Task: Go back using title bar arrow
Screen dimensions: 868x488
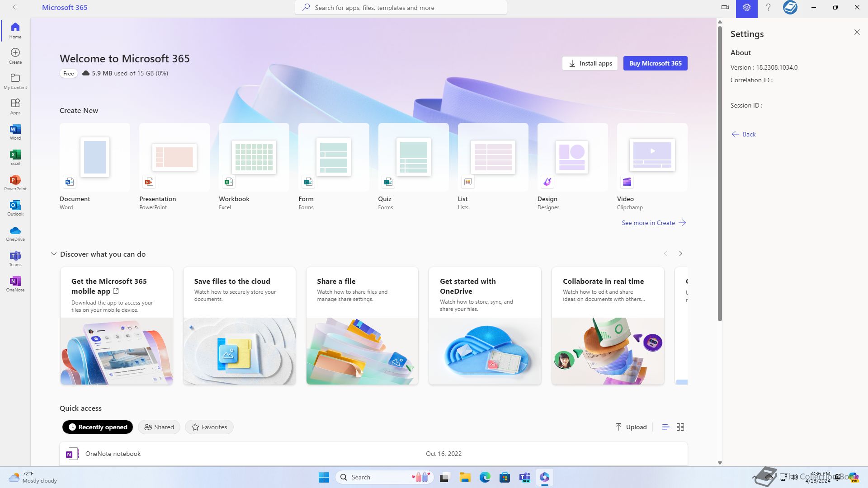Action: (15, 7)
